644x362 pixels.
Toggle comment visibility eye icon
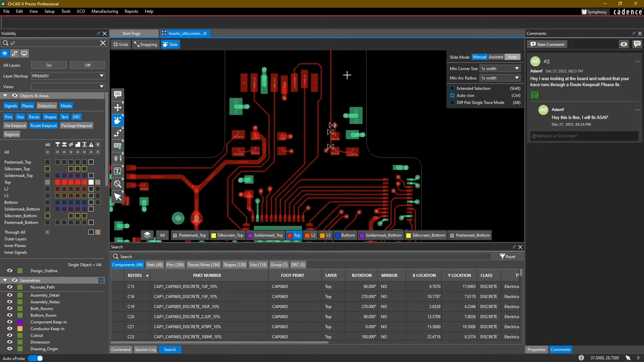[x=623, y=44]
